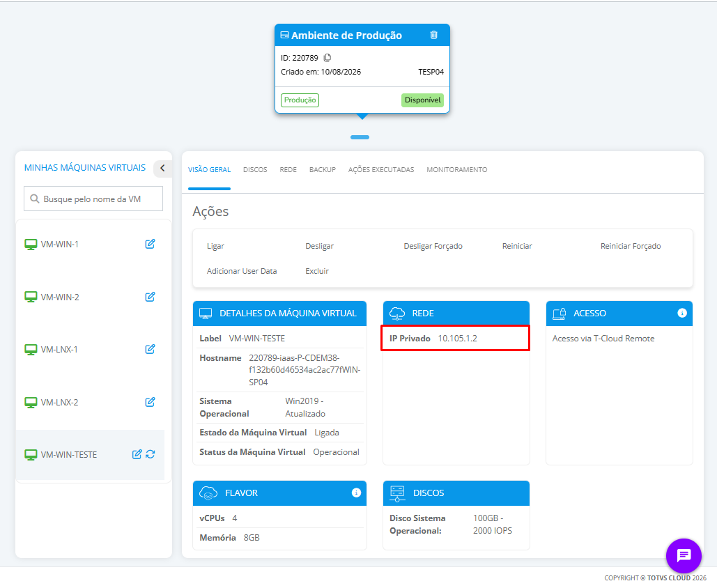The width and height of the screenshot is (717, 588).
Task: Click the Operacional status value
Action: [336, 452]
